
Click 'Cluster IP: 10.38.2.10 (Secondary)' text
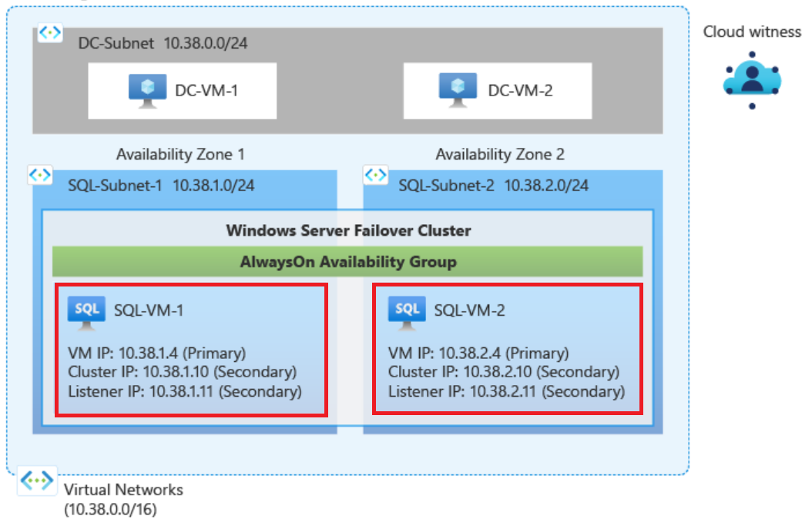click(x=504, y=372)
